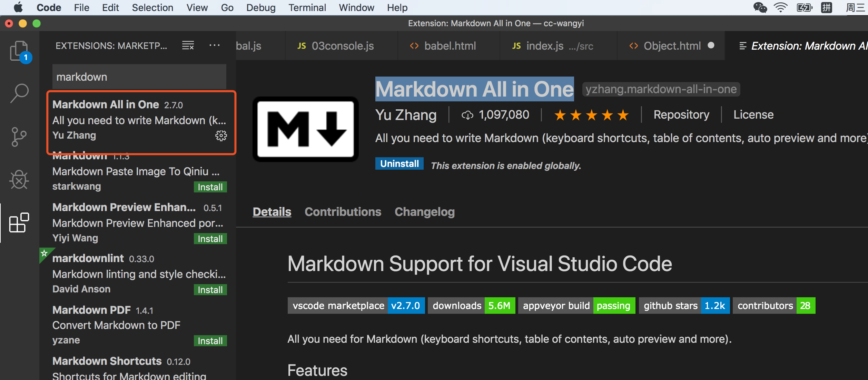Open More Actions in the Extensions panel
Image resolution: width=868 pixels, height=380 pixels.
tap(215, 45)
